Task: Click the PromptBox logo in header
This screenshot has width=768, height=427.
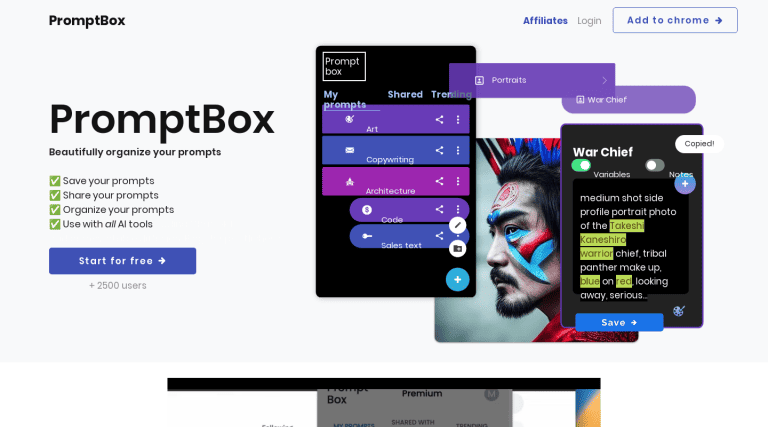Action: 87,21
